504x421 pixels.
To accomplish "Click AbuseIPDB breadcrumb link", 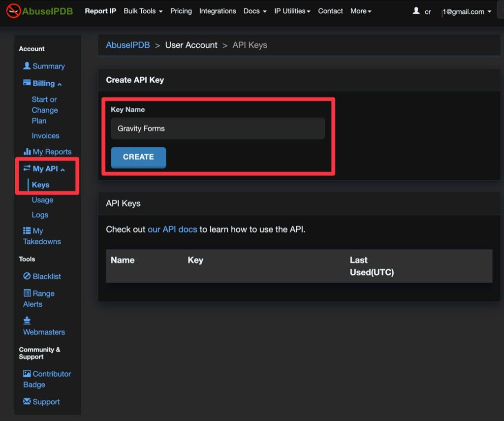I will click(x=128, y=45).
